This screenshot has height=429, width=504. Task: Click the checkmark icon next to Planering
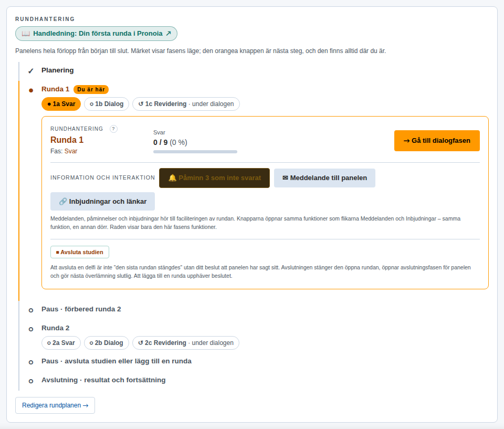point(31,71)
